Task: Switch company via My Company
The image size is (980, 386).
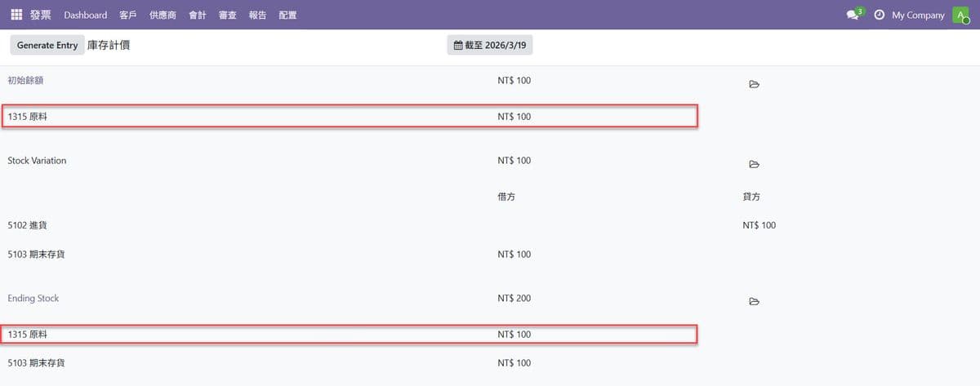Action: 918,15
